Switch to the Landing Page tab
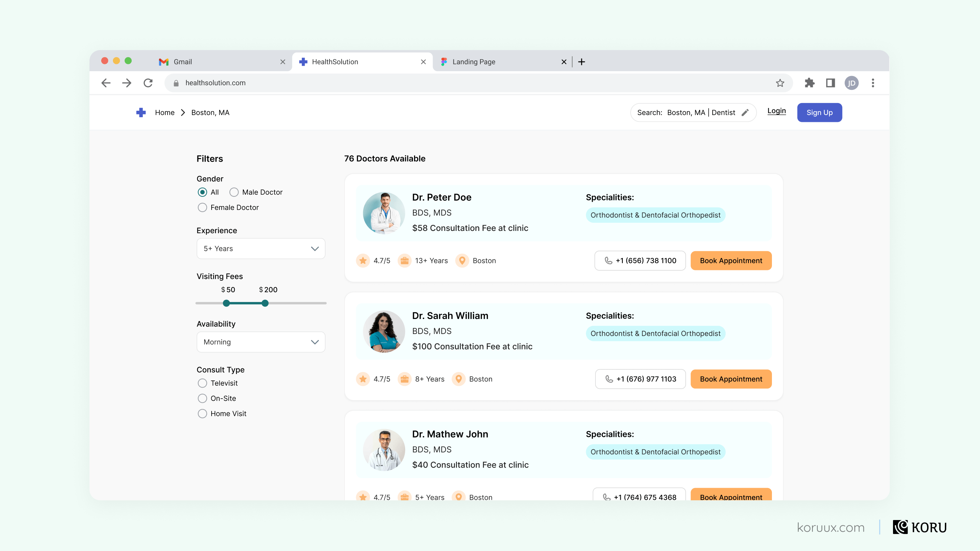980x551 pixels. [474, 62]
